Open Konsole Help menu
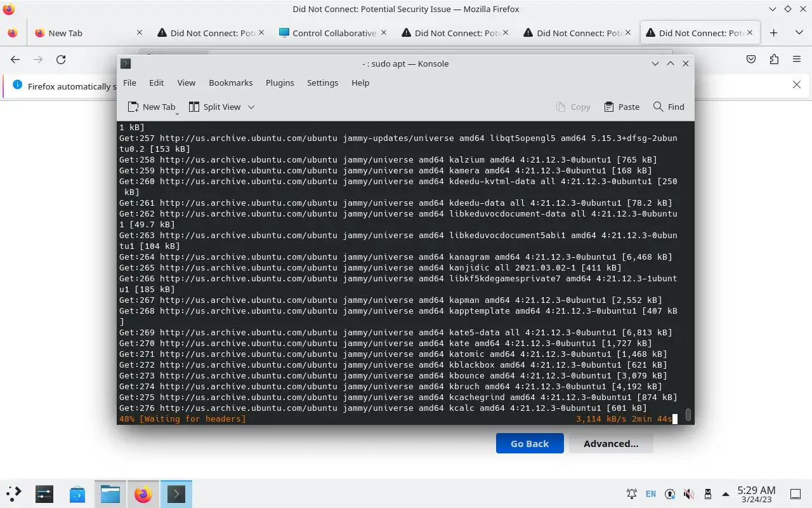This screenshot has width=812, height=508. (x=360, y=83)
